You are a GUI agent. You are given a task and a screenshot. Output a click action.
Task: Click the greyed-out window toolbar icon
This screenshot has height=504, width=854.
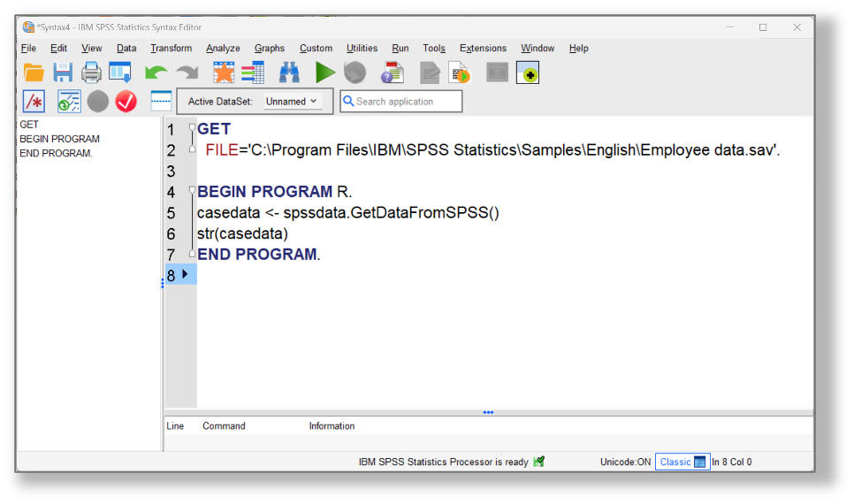[x=497, y=73]
